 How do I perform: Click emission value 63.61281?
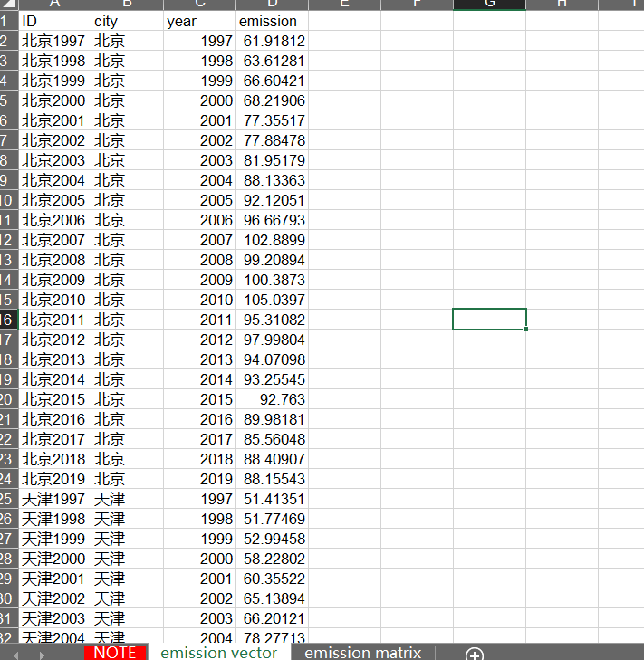[272, 61]
